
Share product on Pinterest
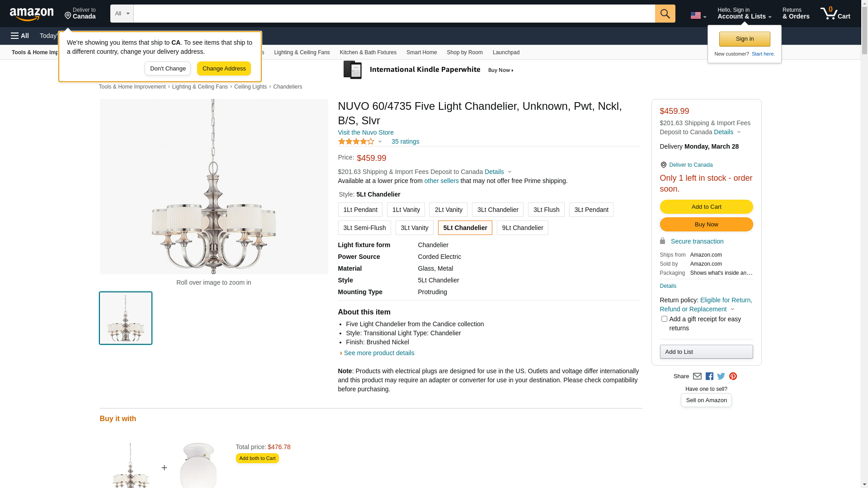[x=733, y=376]
